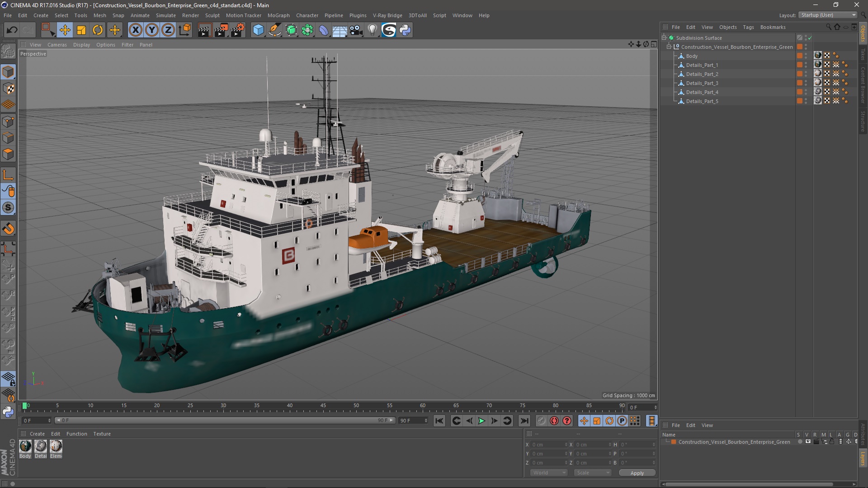This screenshot has height=488, width=868.
Task: Select the Model mode icon
Action: point(8,72)
